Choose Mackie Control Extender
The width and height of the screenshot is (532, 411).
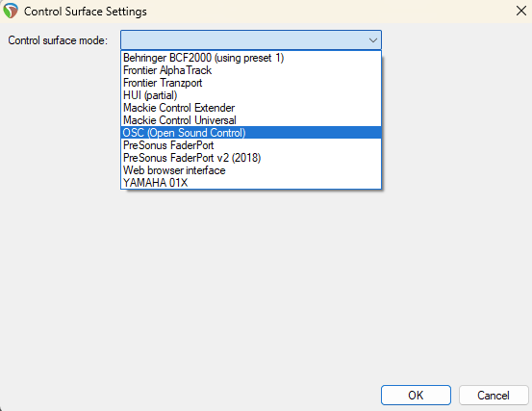251,108
